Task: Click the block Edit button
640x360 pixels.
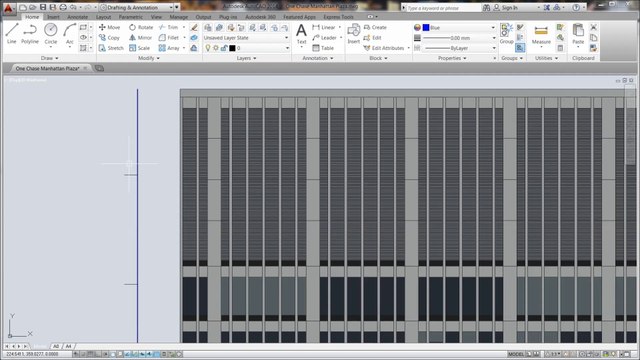Action: coord(372,38)
